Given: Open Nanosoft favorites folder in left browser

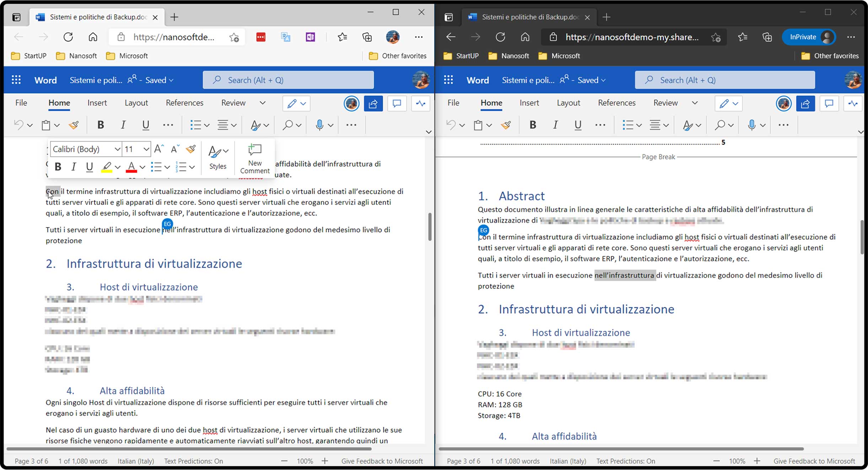Looking at the screenshot, I should click(76, 56).
